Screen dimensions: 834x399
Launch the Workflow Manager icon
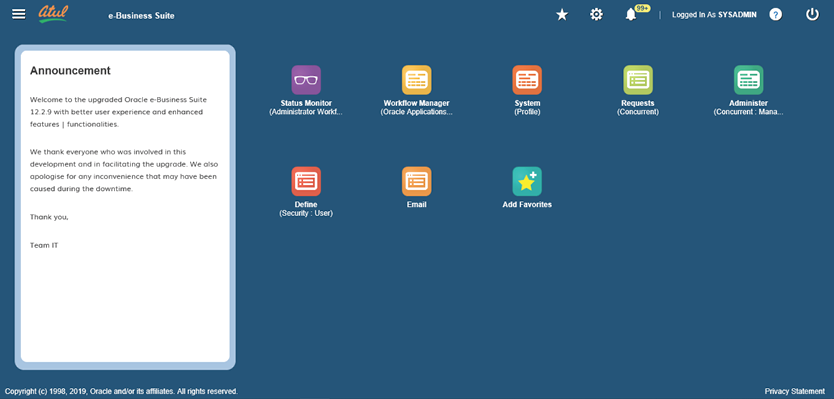click(416, 80)
